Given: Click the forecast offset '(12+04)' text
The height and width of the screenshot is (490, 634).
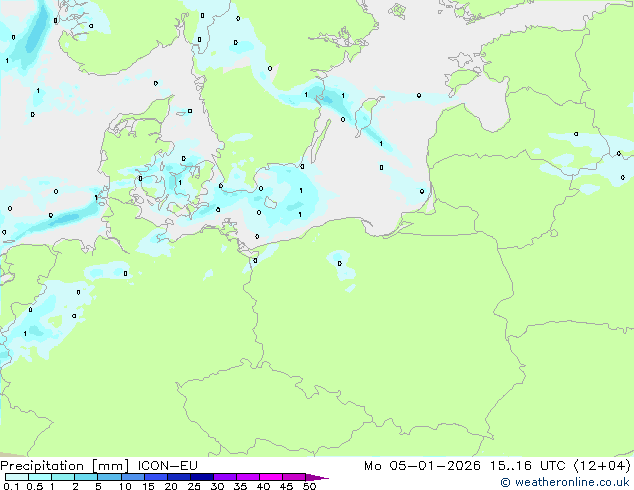Looking at the screenshot, I should click(x=602, y=466).
